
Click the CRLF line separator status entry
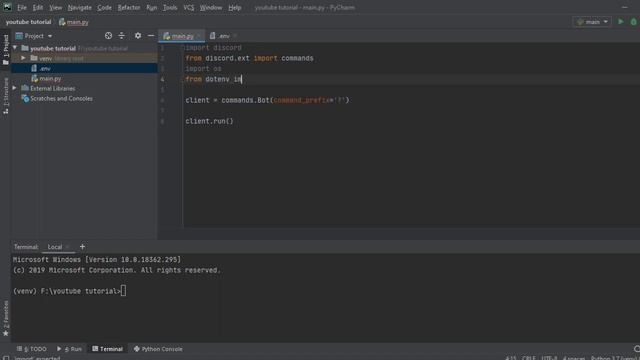pyautogui.click(x=529, y=358)
